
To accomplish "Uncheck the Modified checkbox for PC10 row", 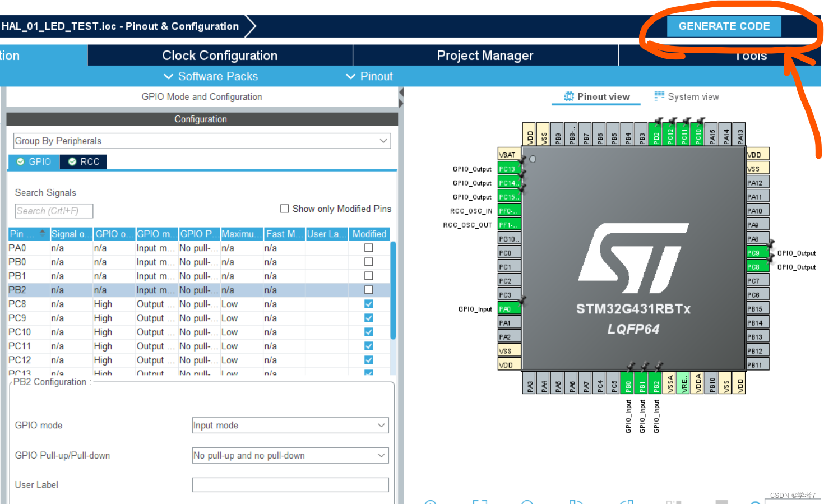I will coord(368,331).
